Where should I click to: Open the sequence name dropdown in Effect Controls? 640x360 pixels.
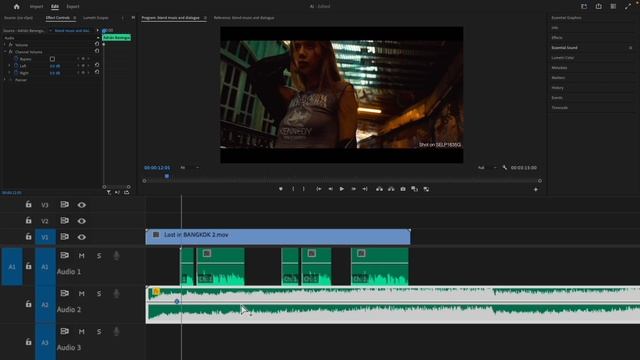tap(51, 31)
